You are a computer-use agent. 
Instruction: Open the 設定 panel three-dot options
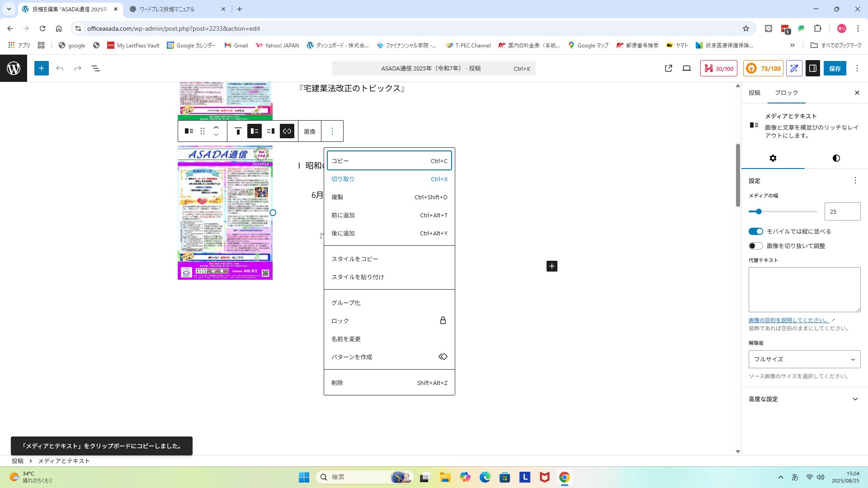[855, 180]
